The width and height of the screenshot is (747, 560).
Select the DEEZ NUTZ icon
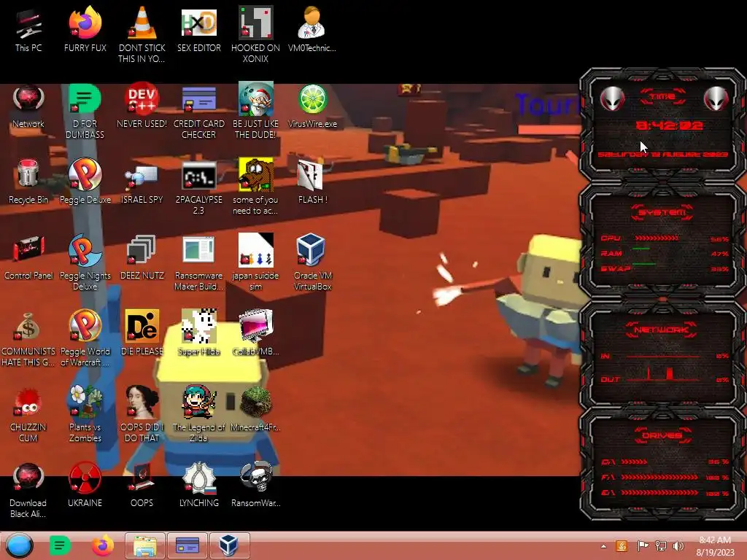142,257
